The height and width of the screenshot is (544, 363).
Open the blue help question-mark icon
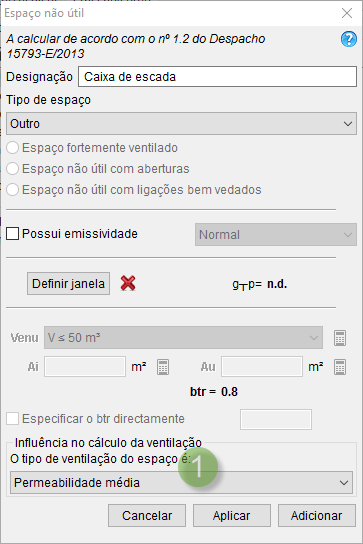click(x=348, y=39)
